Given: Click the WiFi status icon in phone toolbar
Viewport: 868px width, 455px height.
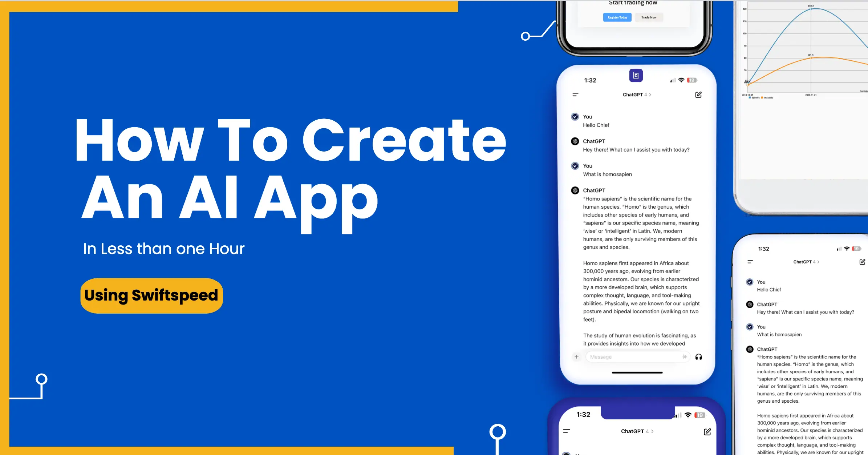Looking at the screenshot, I should click(x=680, y=79).
